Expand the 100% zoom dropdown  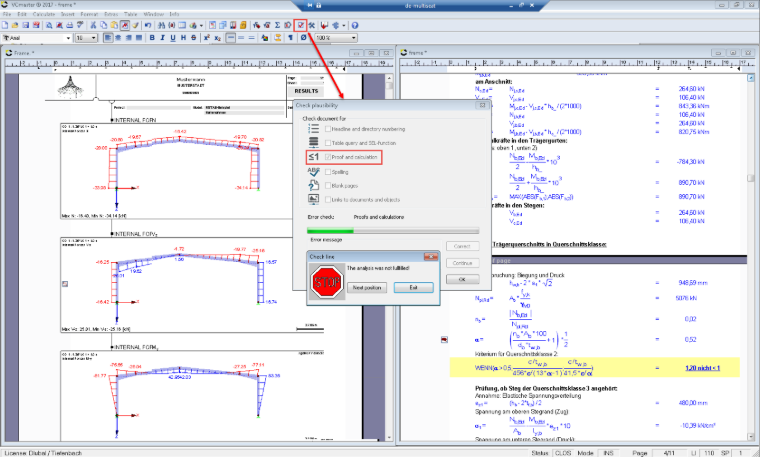click(336, 38)
